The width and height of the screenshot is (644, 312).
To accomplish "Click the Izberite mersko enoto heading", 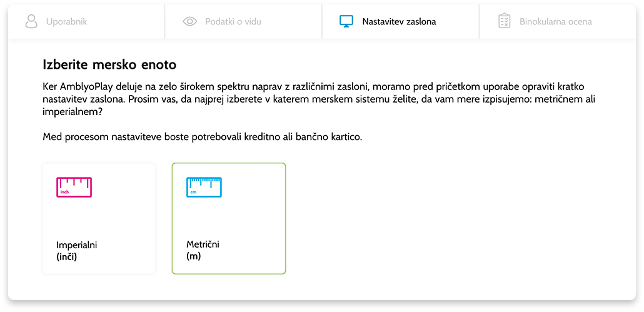I will (109, 64).
